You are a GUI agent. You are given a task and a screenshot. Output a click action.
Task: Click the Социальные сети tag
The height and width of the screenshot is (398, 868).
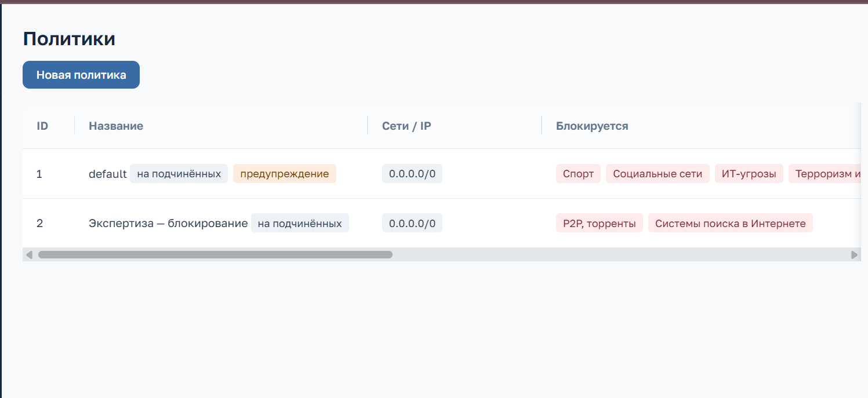[658, 174]
